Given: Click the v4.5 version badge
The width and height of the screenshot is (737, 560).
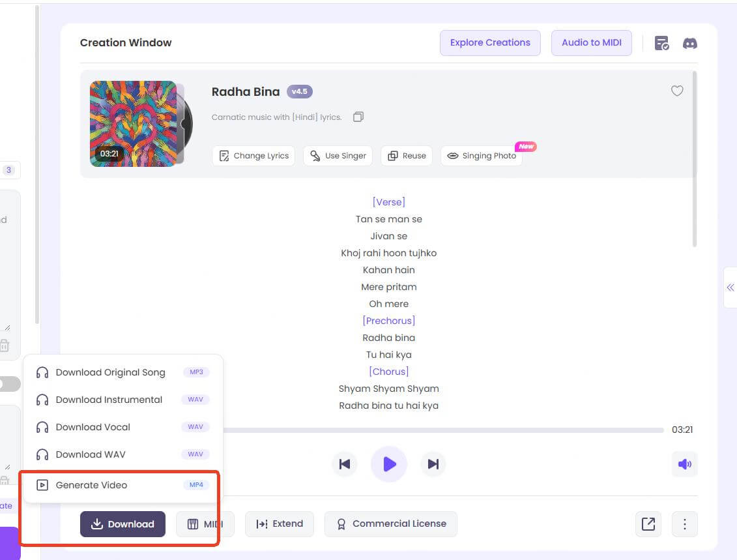Looking at the screenshot, I should coord(299,91).
